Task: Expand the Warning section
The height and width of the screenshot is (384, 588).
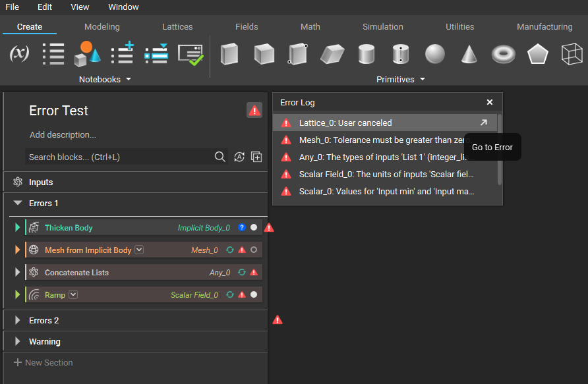Action: [17, 341]
